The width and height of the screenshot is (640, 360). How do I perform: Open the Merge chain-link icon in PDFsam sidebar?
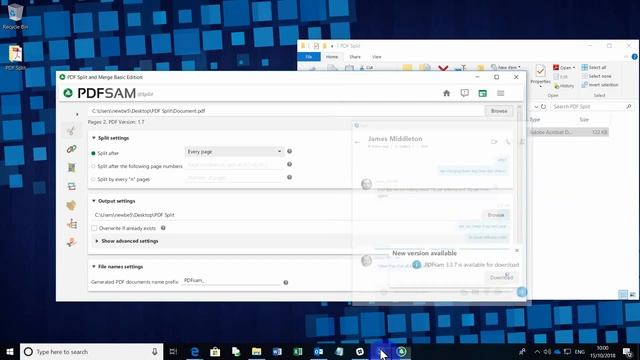[71, 149]
